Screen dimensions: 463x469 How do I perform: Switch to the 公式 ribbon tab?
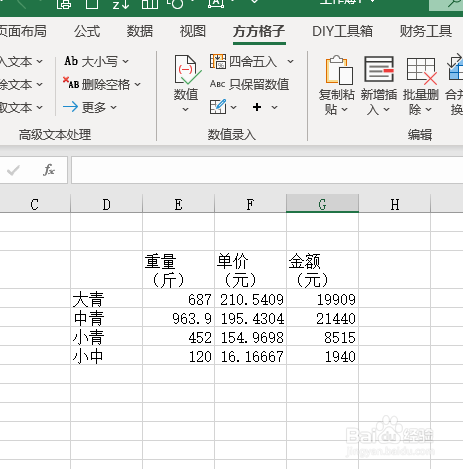click(87, 31)
